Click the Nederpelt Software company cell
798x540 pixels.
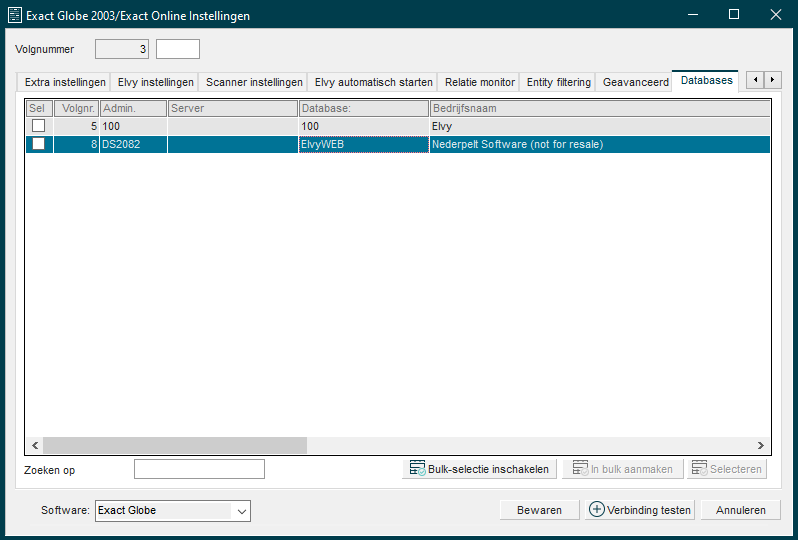(600, 144)
